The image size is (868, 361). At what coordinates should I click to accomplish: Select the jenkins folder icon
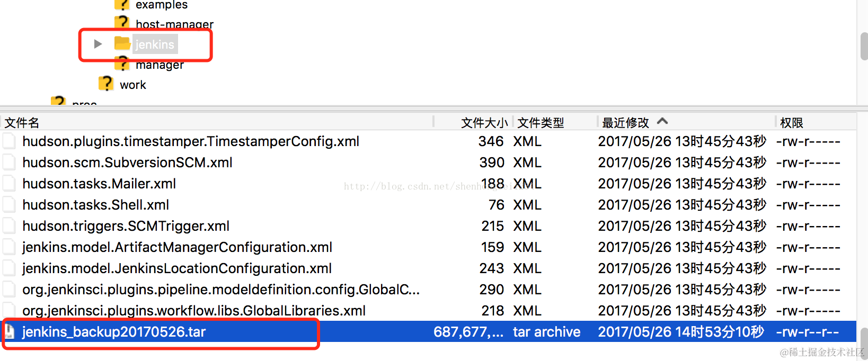click(x=122, y=43)
